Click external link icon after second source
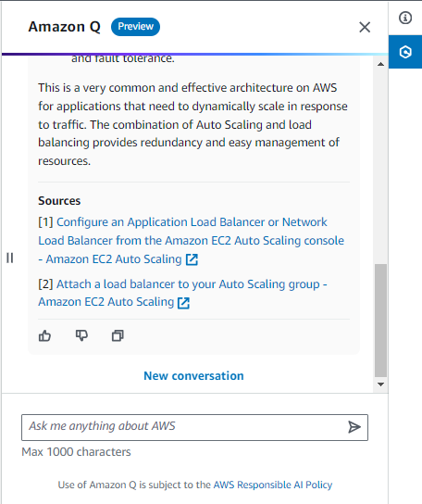The width and height of the screenshot is (422, 504). 183,303
